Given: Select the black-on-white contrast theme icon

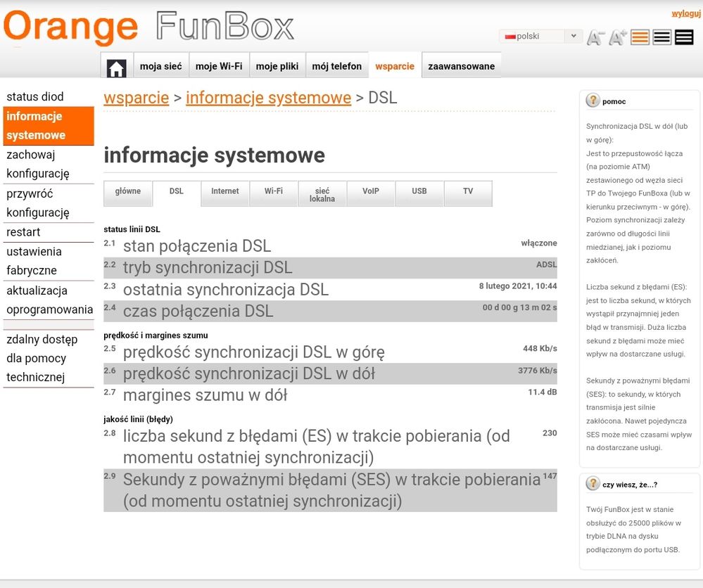Looking at the screenshot, I should coord(661,37).
